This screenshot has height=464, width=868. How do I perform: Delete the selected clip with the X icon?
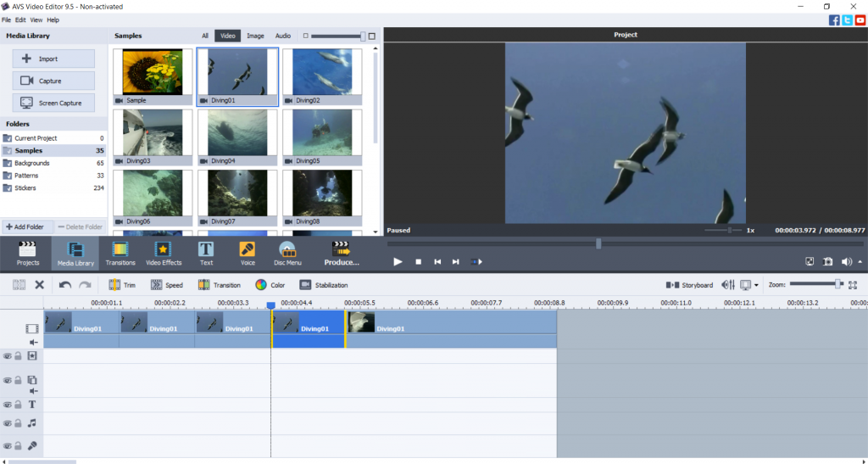tap(39, 285)
